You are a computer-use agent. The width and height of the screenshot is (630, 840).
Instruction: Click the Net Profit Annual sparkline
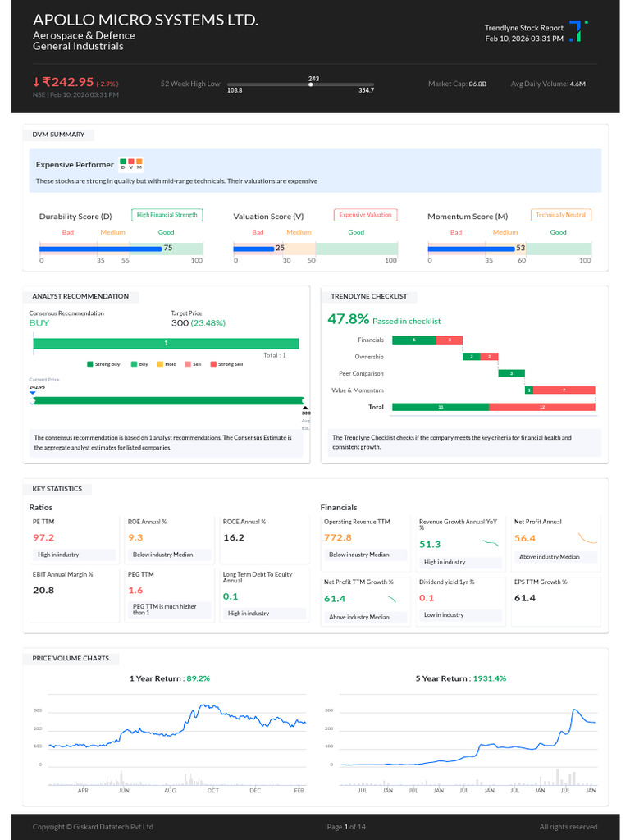(x=587, y=538)
